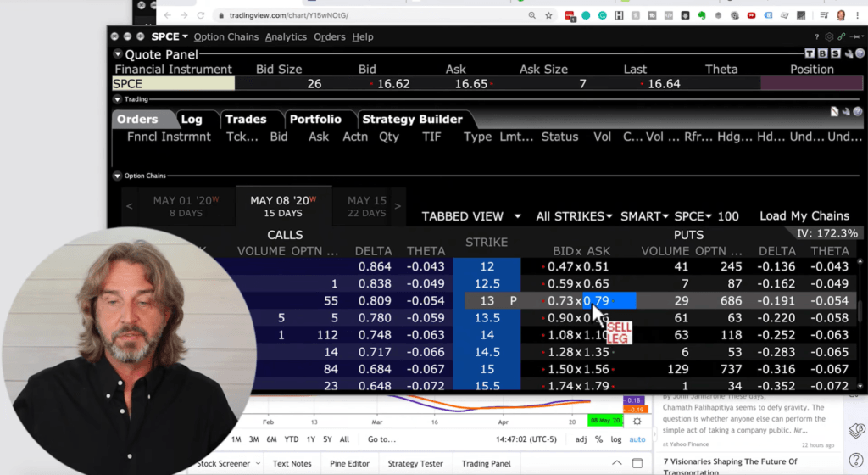This screenshot has width=868, height=475.
Task: Select the MAY 08 '20 expiration tab
Action: (283, 206)
